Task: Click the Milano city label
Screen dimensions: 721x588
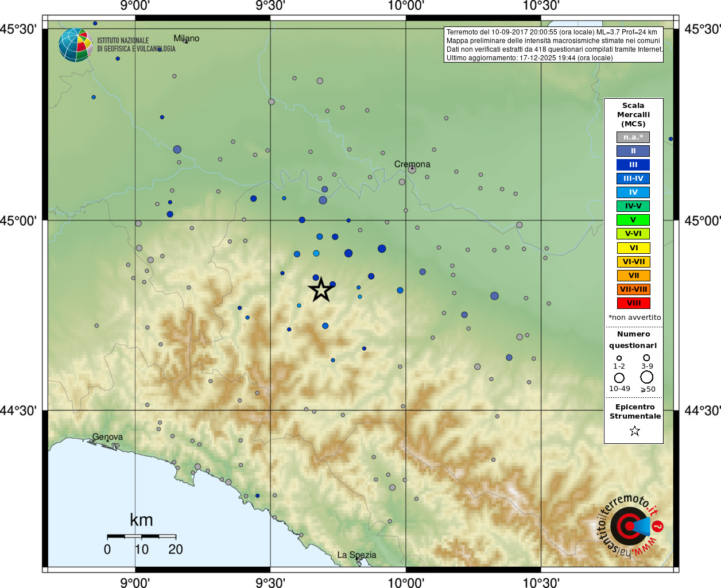Action: (187, 38)
